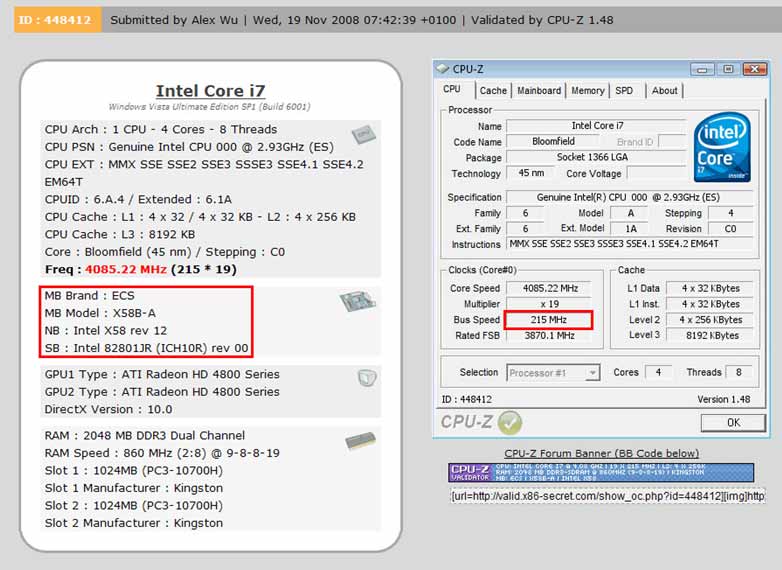Click the NB : Intel X58 rev 12 line
The width and height of the screenshot is (782, 570).
click(x=106, y=331)
